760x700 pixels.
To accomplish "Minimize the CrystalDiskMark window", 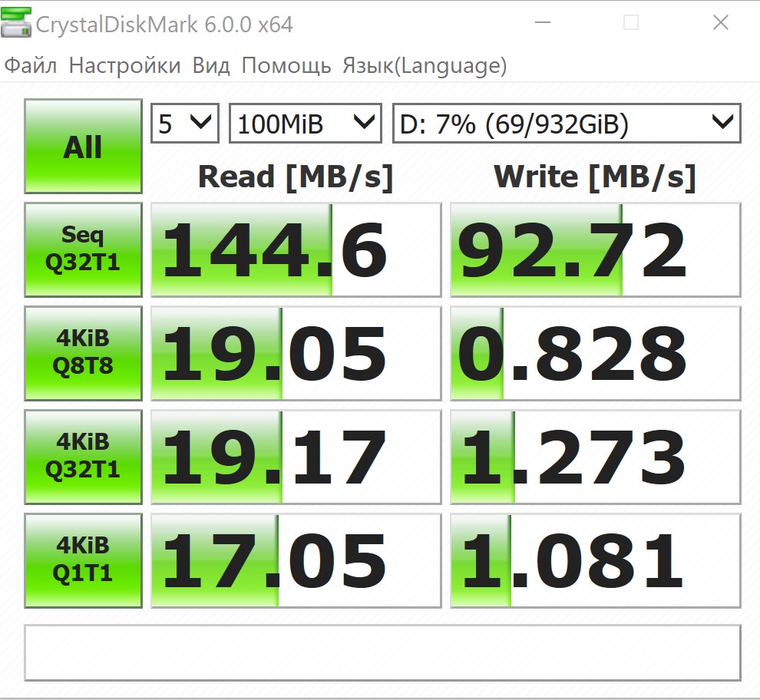I will 543,22.
